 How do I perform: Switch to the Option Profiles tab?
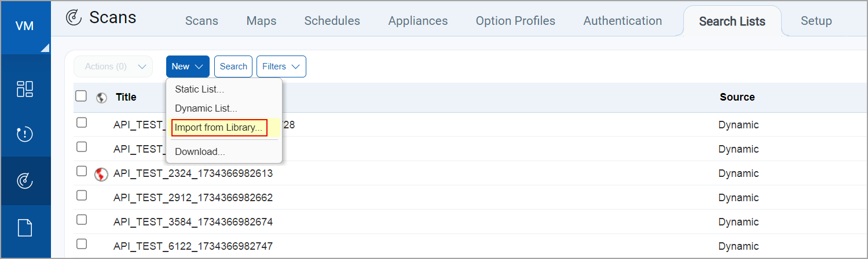coord(515,21)
